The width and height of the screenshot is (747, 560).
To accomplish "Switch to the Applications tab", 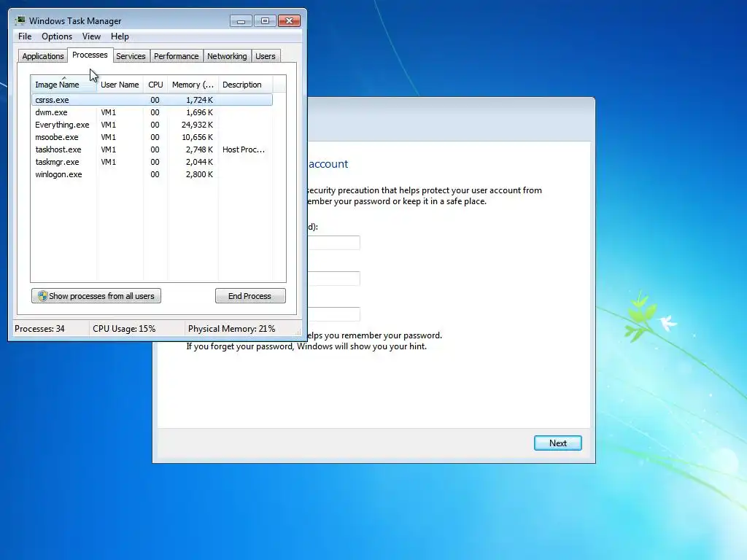I will tap(43, 55).
